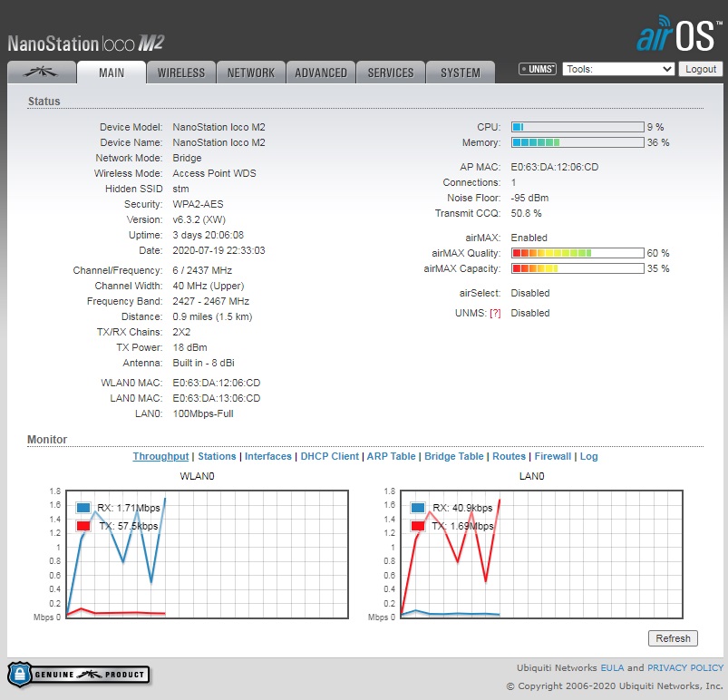Click the airSelect status value Disabled
The height and width of the screenshot is (700, 728).
[529, 293]
